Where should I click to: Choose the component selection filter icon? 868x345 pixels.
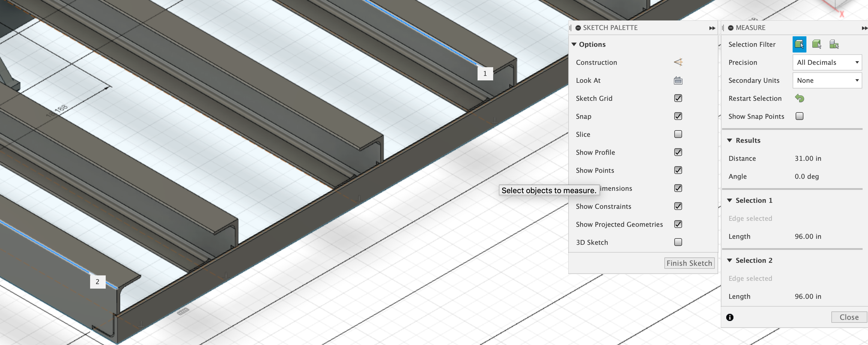(834, 44)
